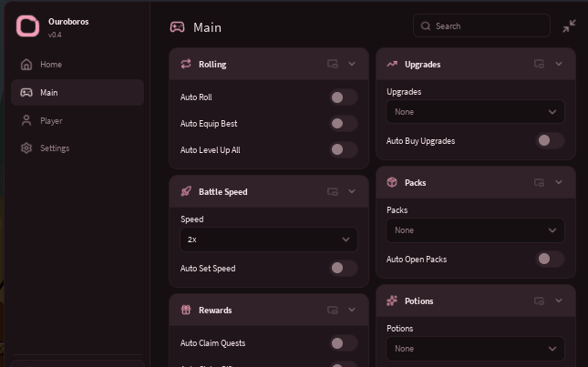Open the Upgrades None dropdown

(x=475, y=112)
